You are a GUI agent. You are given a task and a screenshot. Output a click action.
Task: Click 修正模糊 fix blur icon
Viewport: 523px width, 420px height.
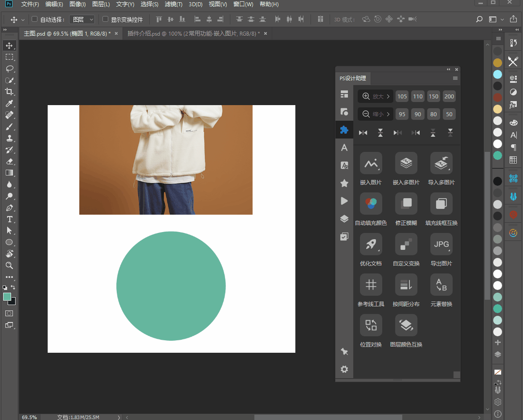pos(406,204)
